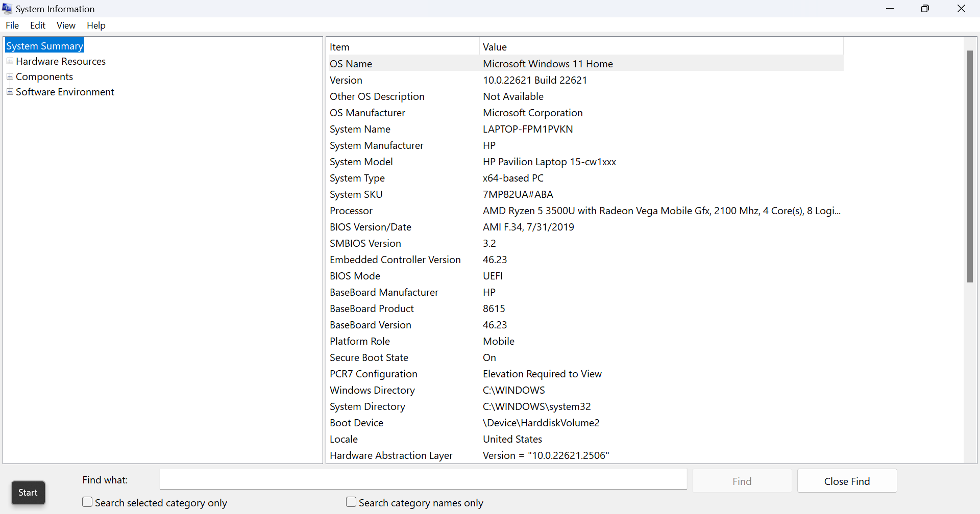980x514 pixels.
Task: Select the PCR7 Configuration row
Action: (585, 374)
